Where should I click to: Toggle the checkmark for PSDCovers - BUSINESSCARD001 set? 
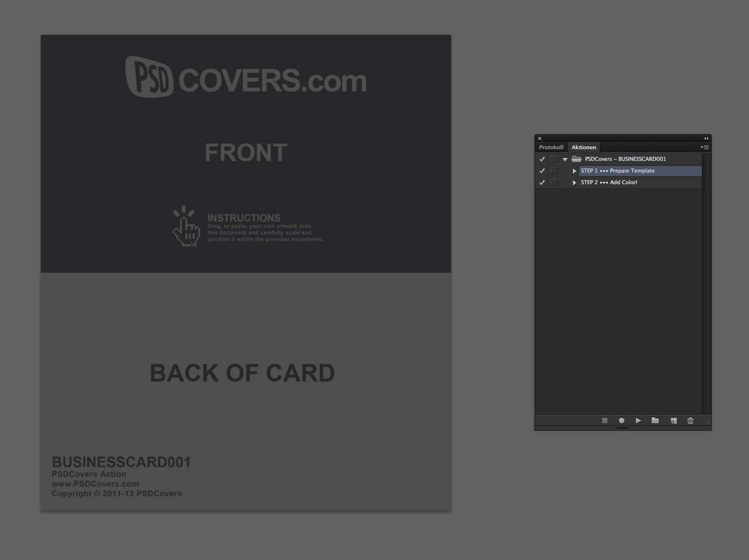coord(542,159)
